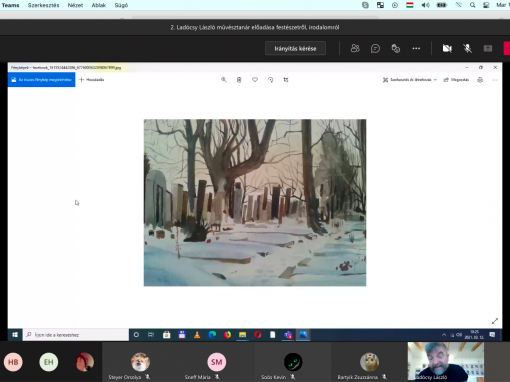
Task: Click the Windows Start button
Action: coord(15,335)
